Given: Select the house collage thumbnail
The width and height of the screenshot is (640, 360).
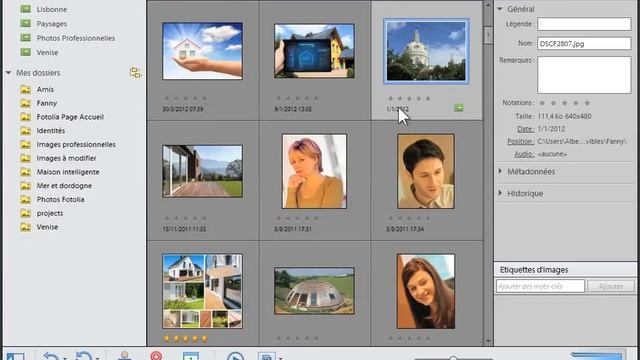Looking at the screenshot, I should tap(202, 291).
